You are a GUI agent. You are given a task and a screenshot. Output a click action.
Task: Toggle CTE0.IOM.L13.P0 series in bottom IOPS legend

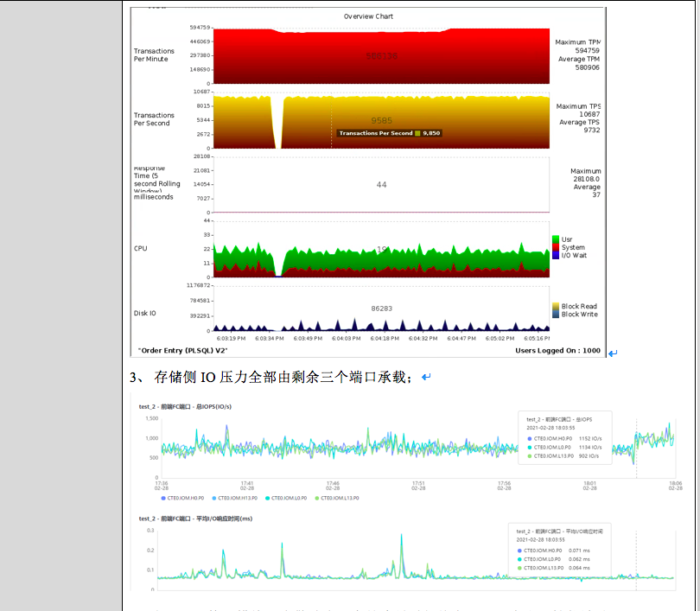pyautogui.click(x=337, y=498)
